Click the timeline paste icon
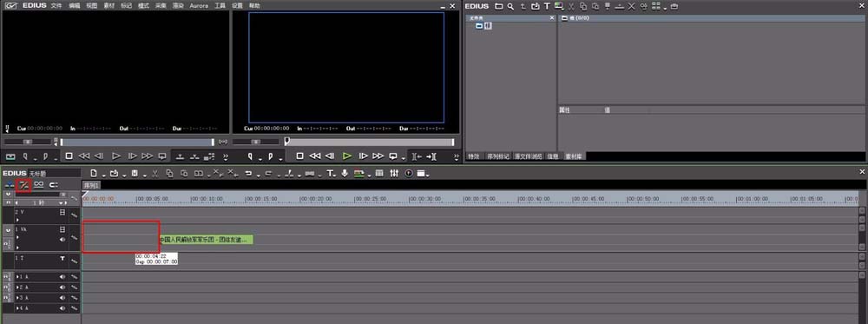This screenshot has width=868, height=324. pyautogui.click(x=184, y=174)
